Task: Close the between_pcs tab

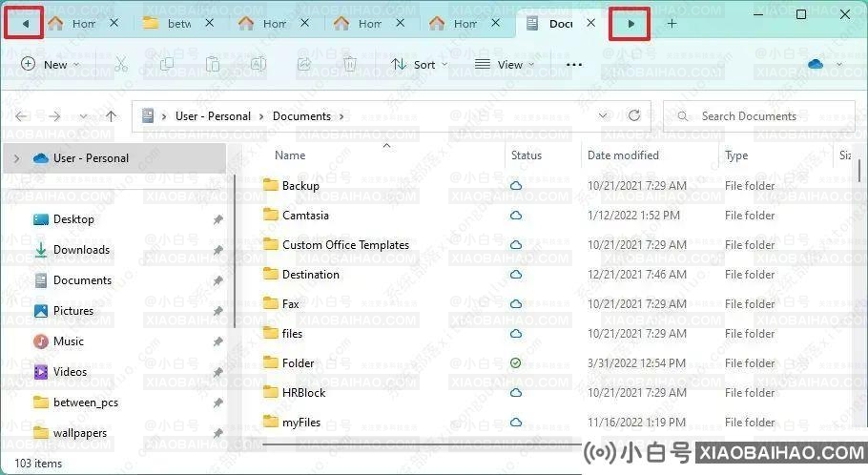Action: (x=209, y=23)
